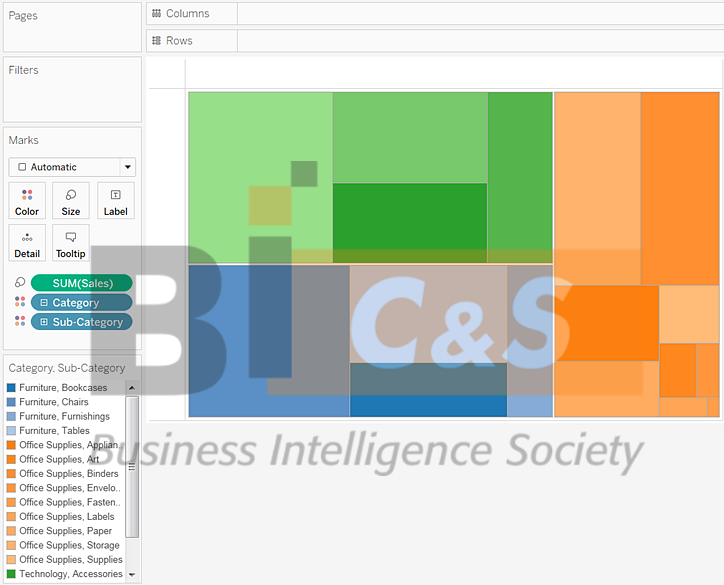724x585 pixels.
Task: Click the Label marks button
Action: click(x=115, y=201)
